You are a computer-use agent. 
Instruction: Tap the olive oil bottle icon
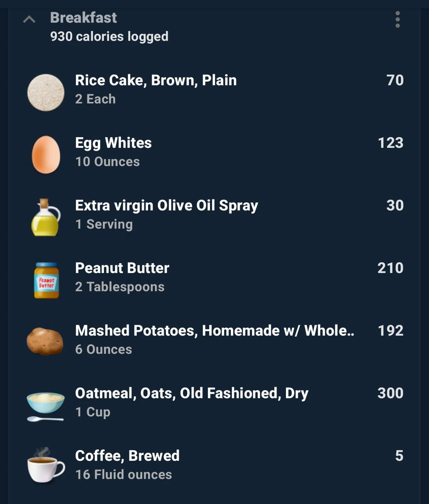(x=46, y=217)
